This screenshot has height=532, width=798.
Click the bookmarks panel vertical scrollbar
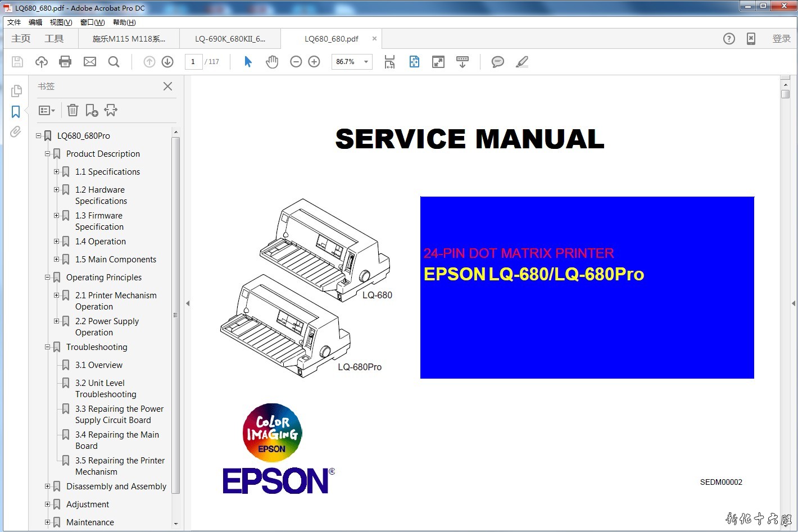175,315
